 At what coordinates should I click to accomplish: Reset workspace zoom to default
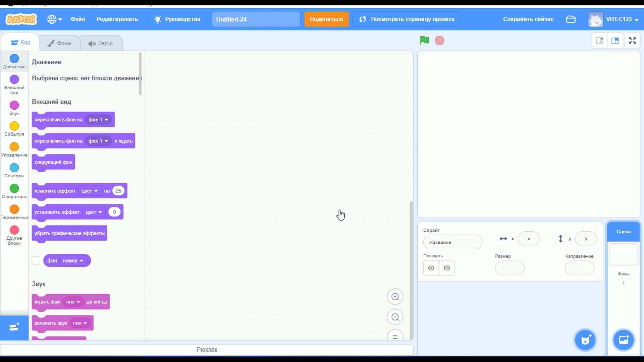[395, 336]
